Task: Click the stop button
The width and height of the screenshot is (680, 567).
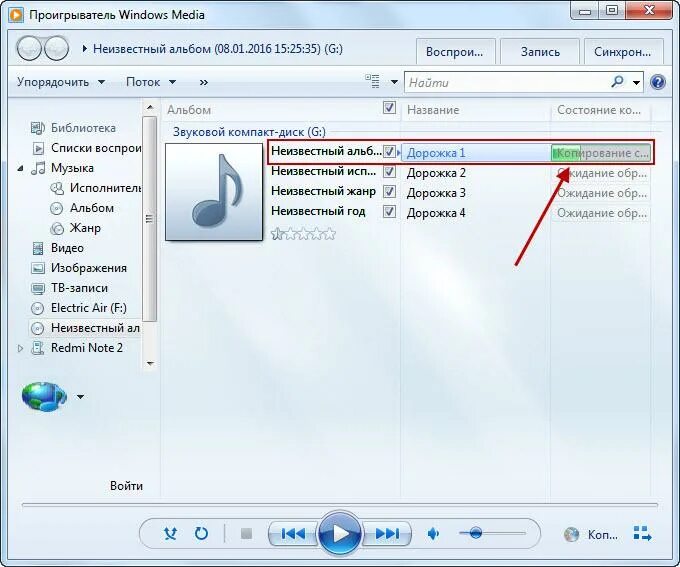Action: pyautogui.click(x=246, y=533)
